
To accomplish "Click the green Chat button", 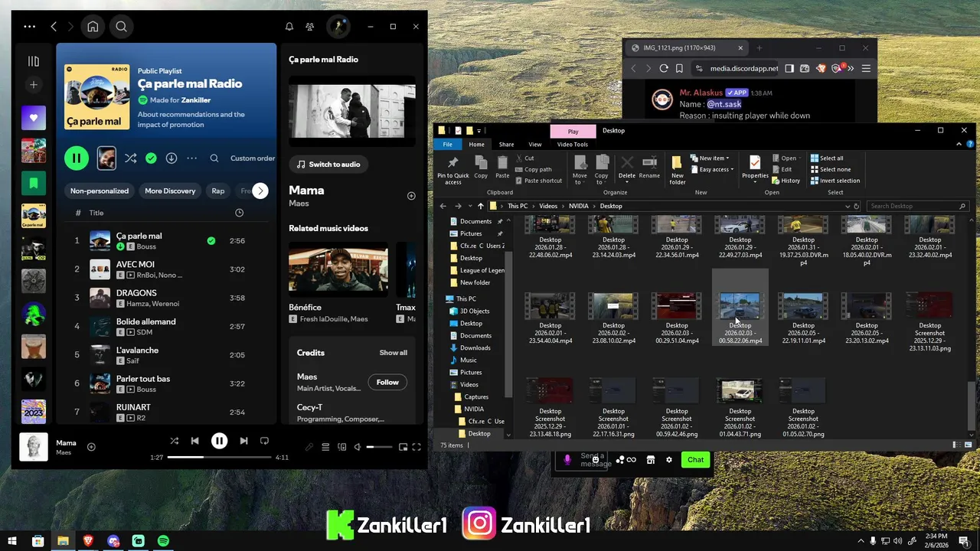I will pyautogui.click(x=695, y=460).
